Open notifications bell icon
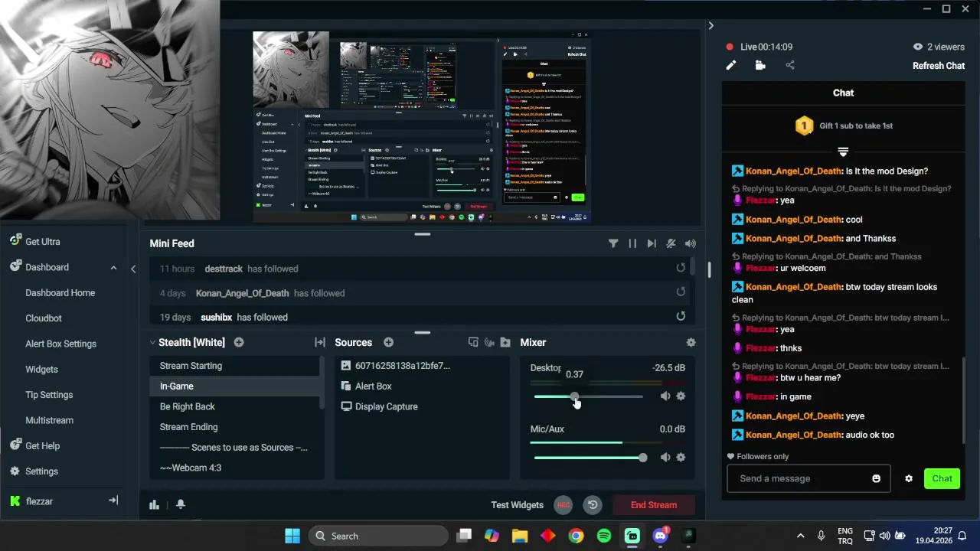 tap(181, 504)
